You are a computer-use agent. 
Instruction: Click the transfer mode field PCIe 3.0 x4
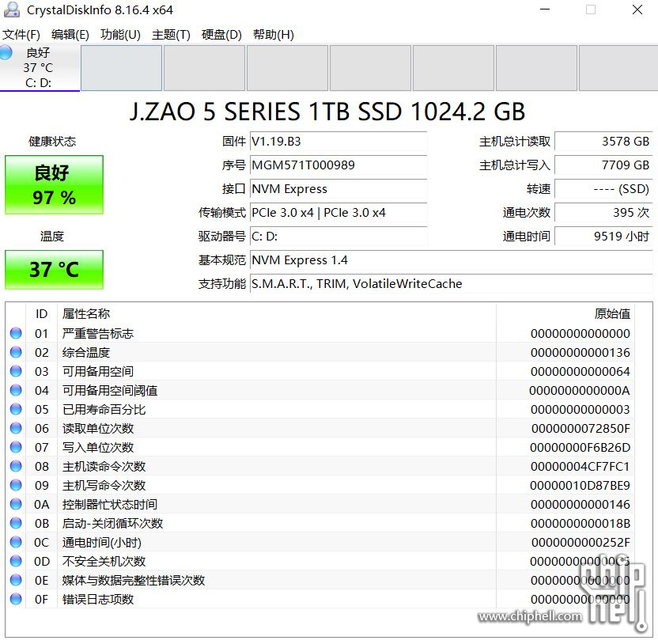338,213
